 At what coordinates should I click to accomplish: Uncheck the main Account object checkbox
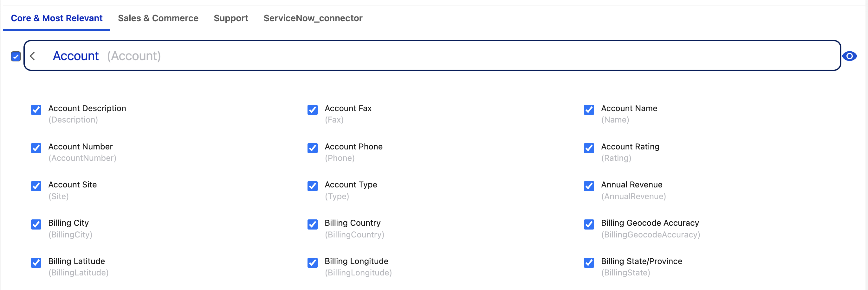point(16,56)
